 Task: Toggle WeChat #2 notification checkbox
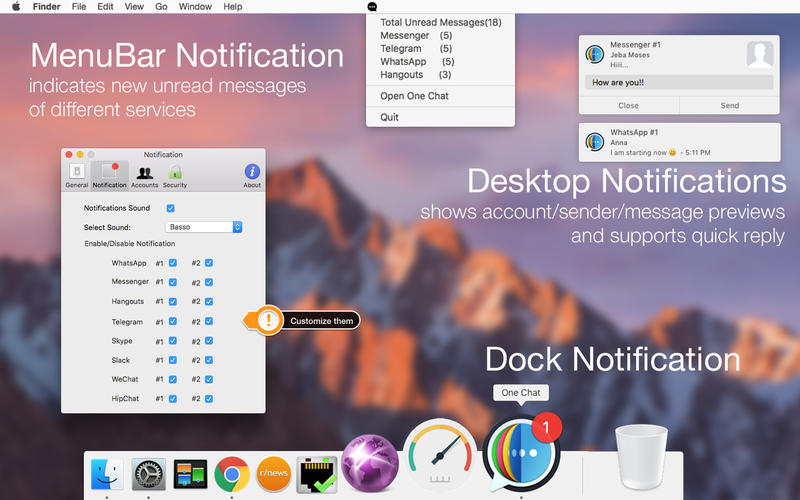[x=209, y=379]
